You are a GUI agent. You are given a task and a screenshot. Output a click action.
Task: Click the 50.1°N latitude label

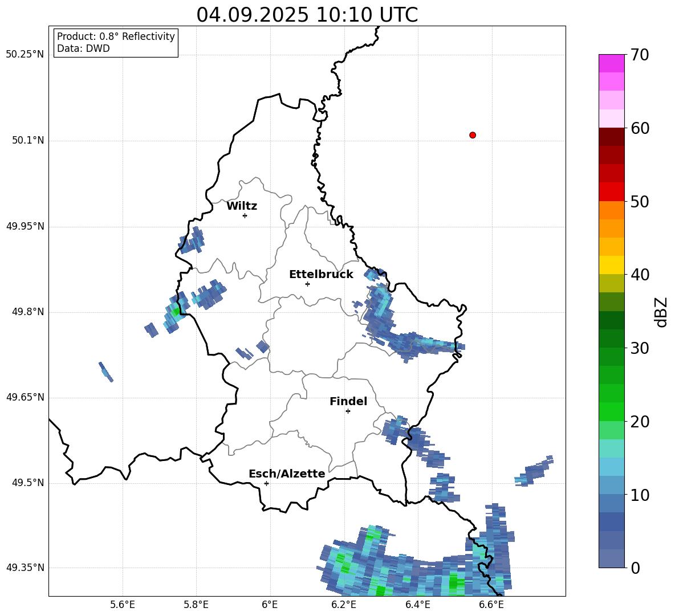(x=29, y=140)
